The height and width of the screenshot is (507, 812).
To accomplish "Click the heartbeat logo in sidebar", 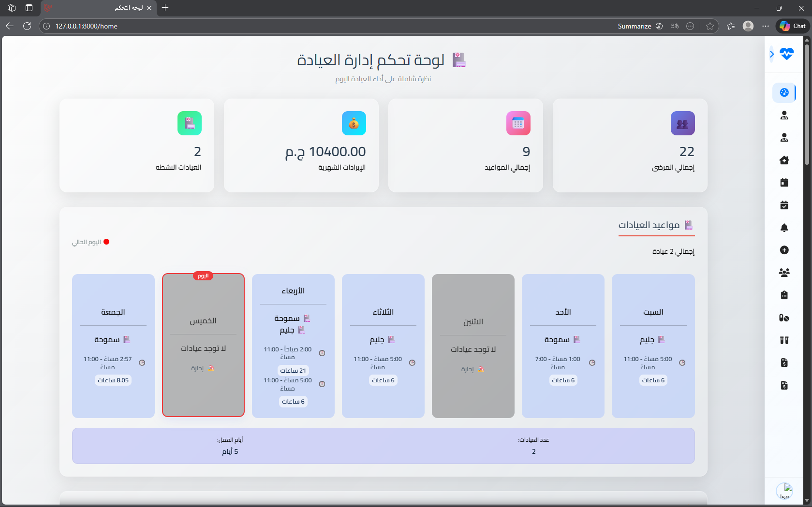I will point(787,54).
